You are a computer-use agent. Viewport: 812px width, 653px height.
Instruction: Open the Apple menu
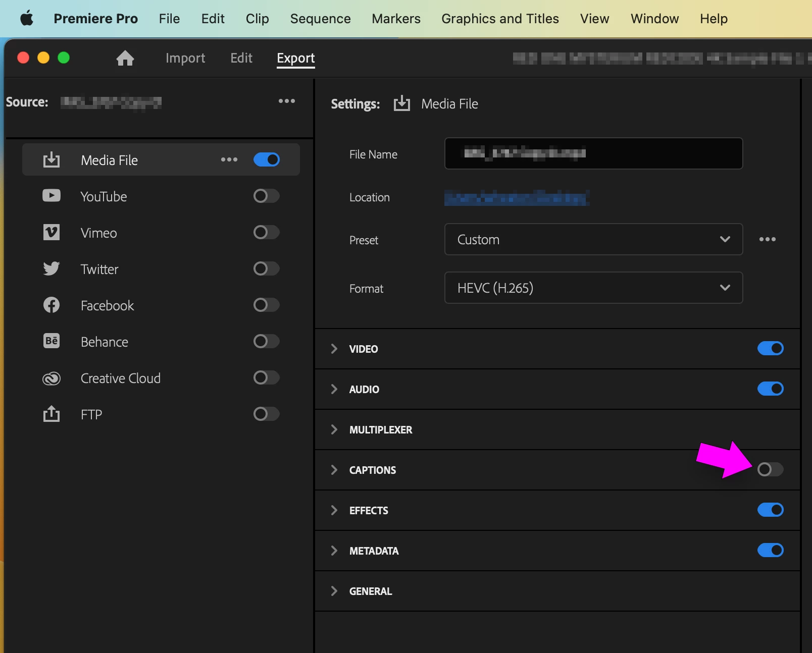[27, 19]
